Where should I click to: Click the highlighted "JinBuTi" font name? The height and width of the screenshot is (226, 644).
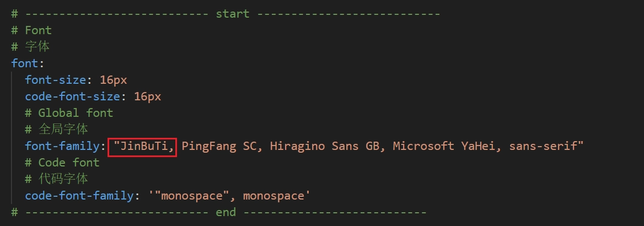pyautogui.click(x=143, y=147)
